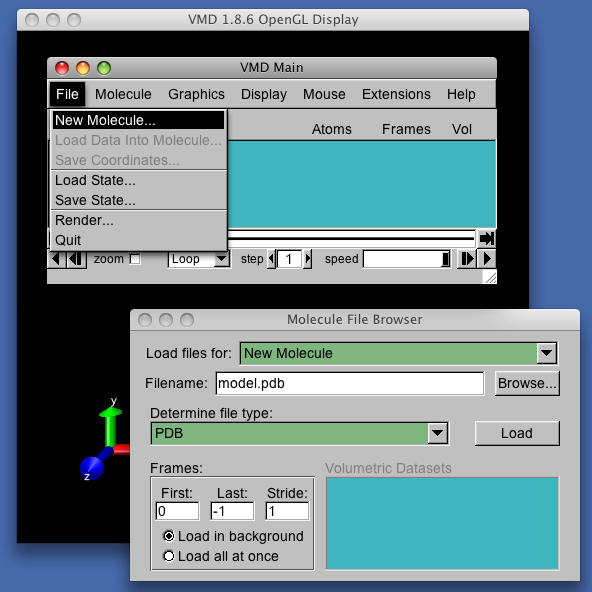Click VMD Main resize grip corner
The image size is (592, 592).
[490, 278]
